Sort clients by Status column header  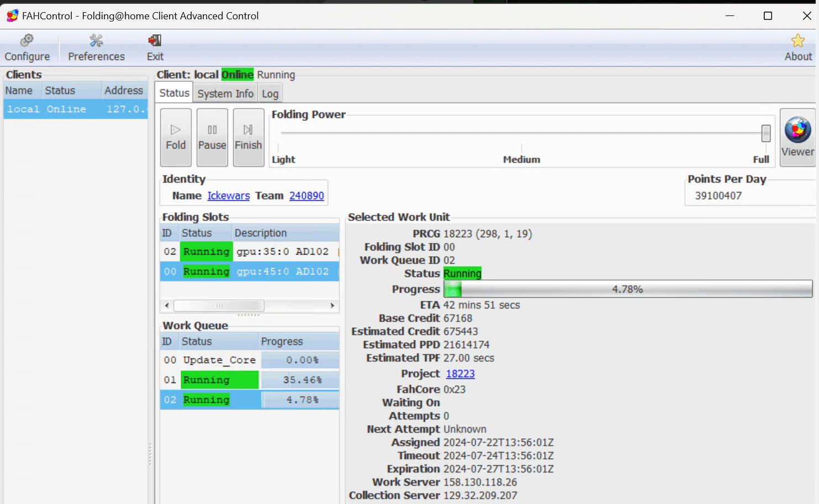click(71, 91)
